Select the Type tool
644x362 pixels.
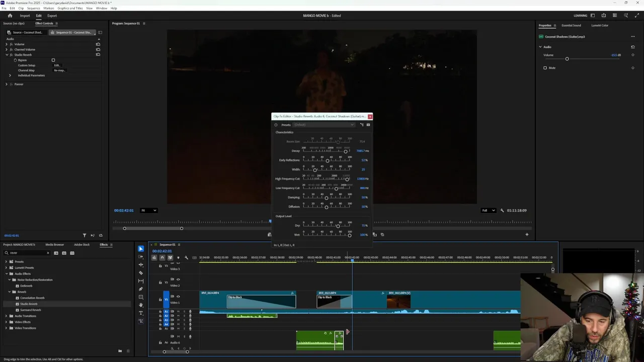tap(141, 313)
